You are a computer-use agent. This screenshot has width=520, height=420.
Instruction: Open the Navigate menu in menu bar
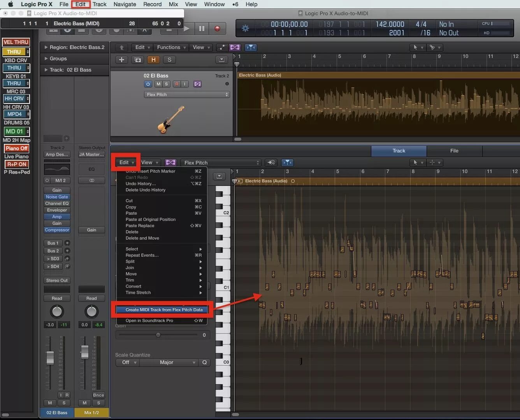[125, 4]
